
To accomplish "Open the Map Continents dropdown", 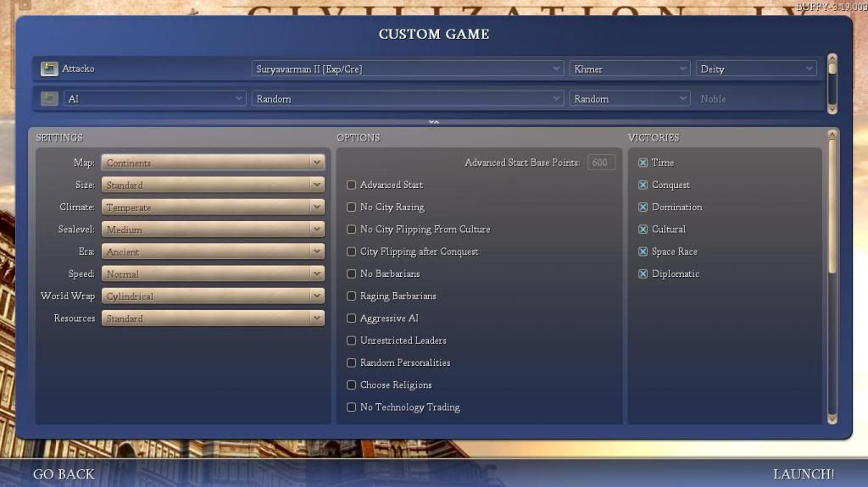I will tap(213, 163).
